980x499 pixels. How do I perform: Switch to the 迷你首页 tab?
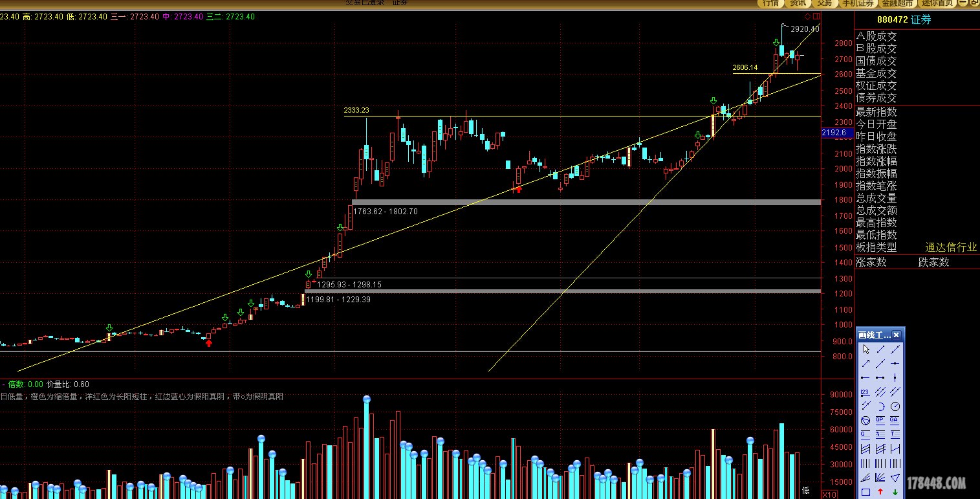937,3
